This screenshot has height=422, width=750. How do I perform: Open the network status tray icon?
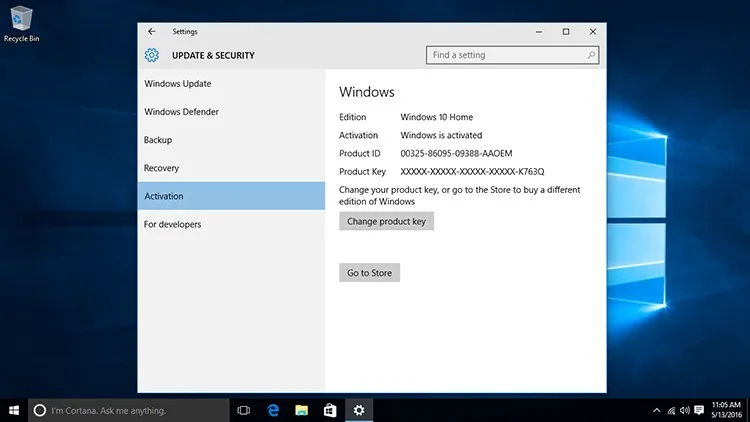[672, 410]
